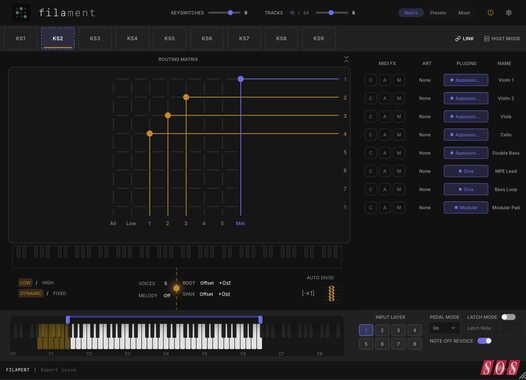Open SPAN Offset selector
This screenshot has height=380, width=526.
click(x=206, y=294)
